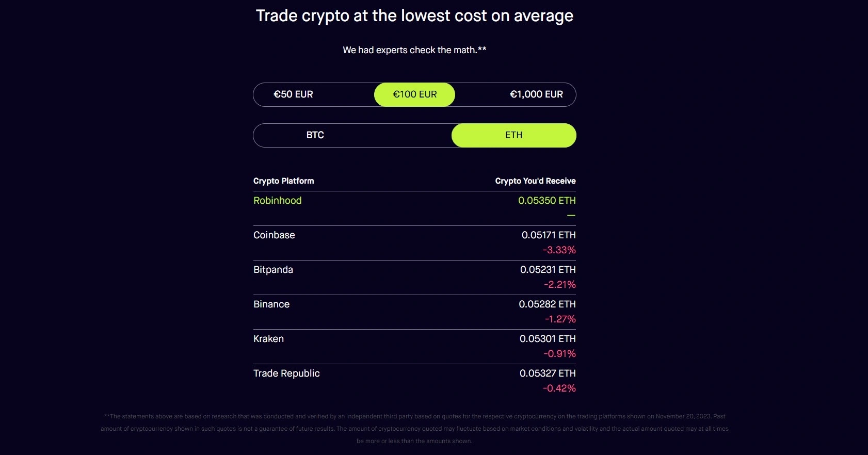The width and height of the screenshot is (868, 455).
Task: Select the Coinbase row
Action: 274,235
